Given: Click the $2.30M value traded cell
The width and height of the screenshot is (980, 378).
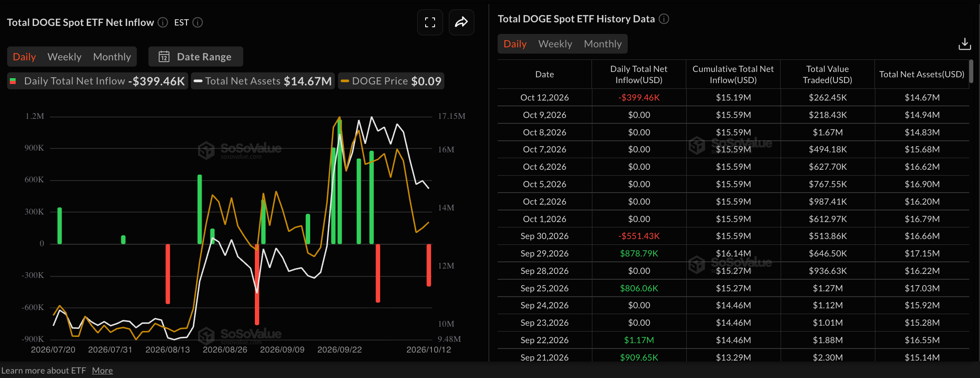Looking at the screenshot, I should click(x=828, y=357).
